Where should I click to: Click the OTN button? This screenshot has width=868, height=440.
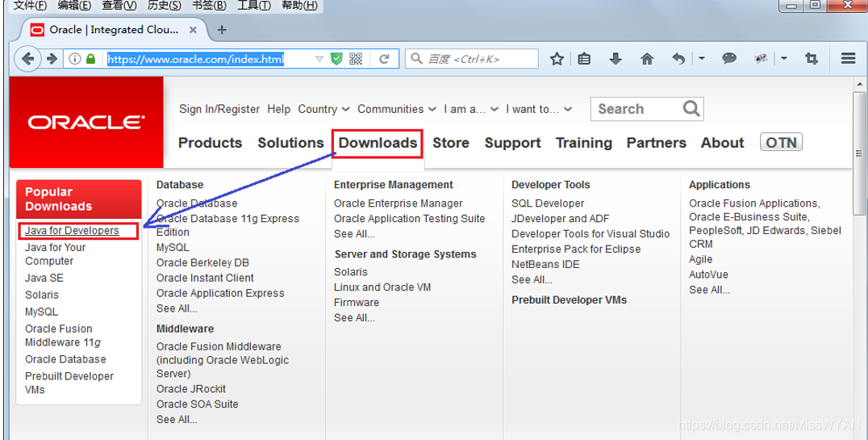tap(781, 142)
